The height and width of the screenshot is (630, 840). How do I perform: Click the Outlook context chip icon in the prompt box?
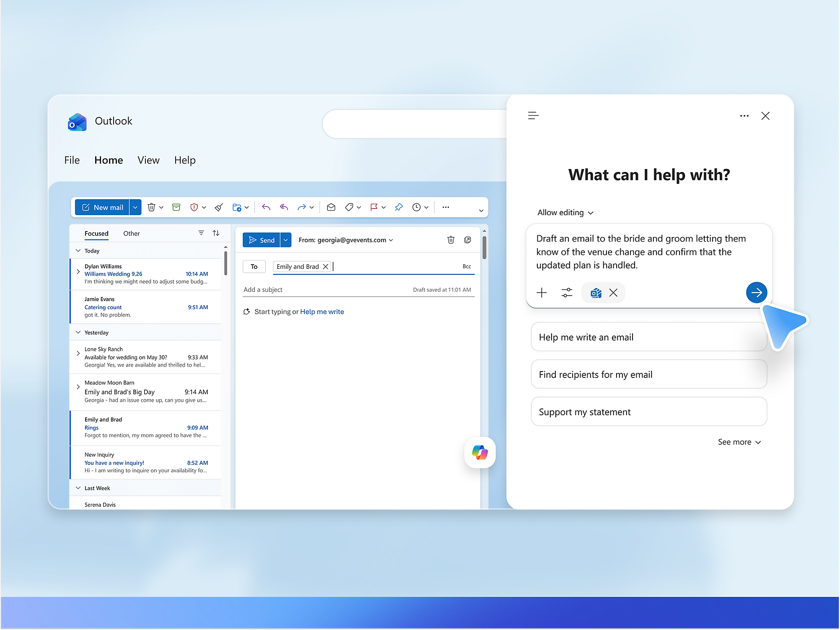[596, 293]
